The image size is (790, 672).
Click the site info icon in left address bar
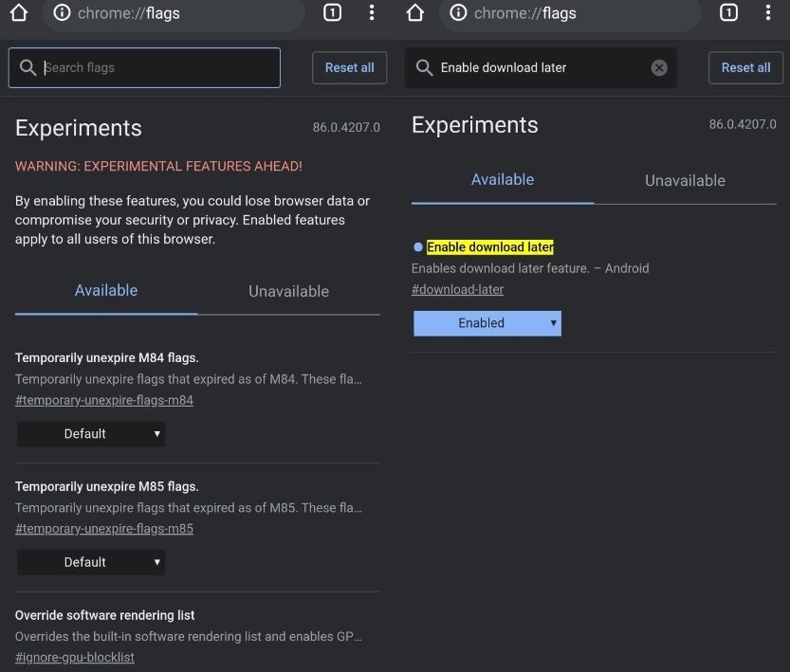tap(62, 12)
